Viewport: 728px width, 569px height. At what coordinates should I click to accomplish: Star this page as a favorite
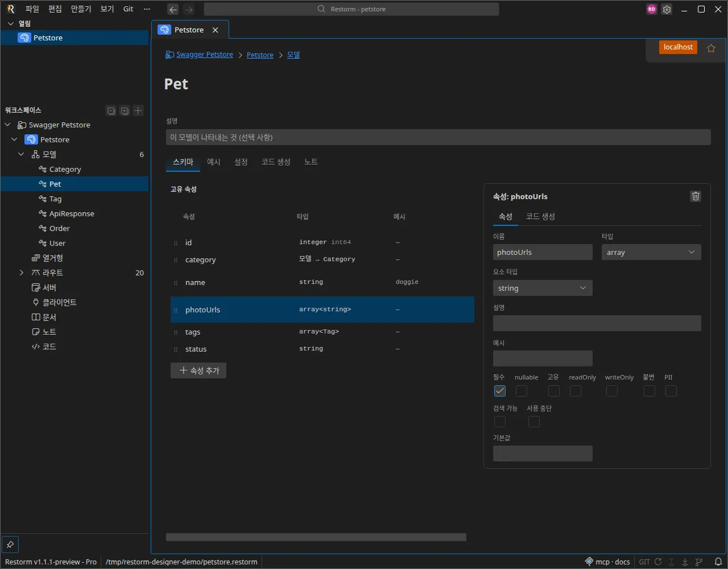[711, 48]
